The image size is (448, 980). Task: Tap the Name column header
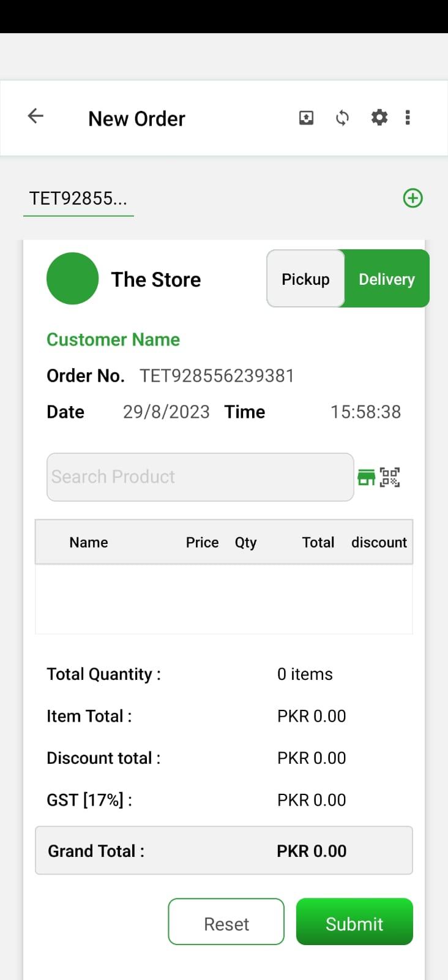click(89, 542)
